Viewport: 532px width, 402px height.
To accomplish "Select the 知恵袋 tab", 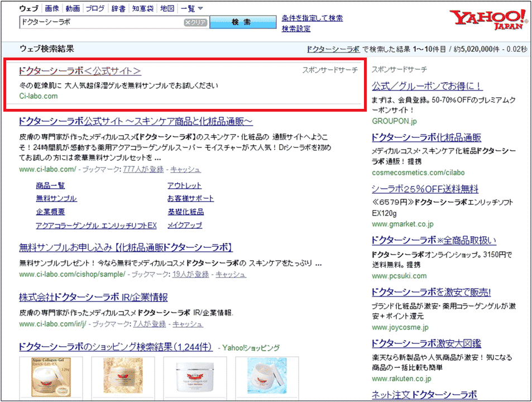I will (142, 9).
